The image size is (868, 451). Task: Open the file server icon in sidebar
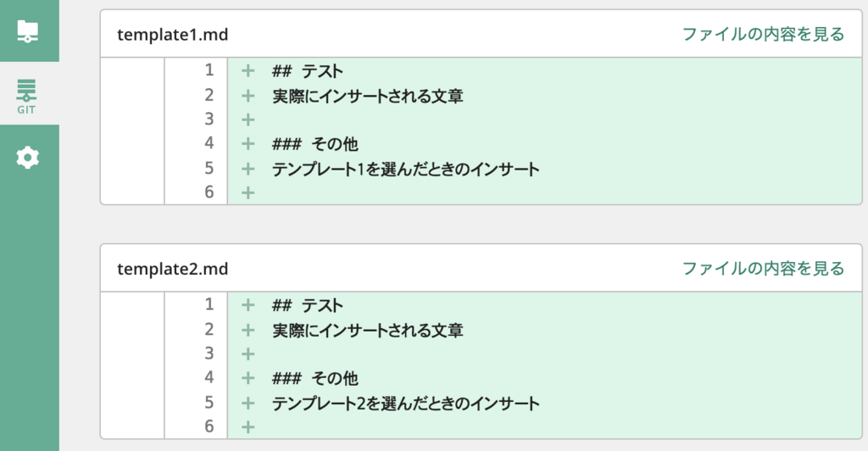click(28, 31)
